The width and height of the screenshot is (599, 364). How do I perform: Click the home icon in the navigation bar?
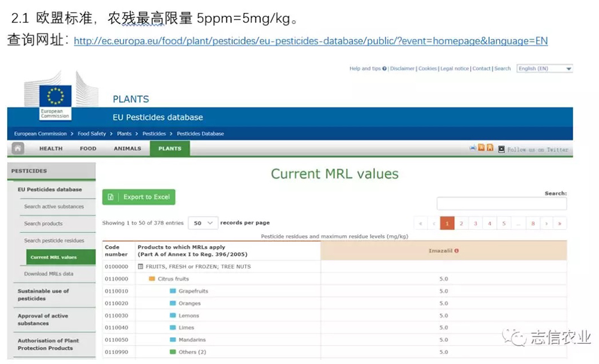pyautogui.click(x=18, y=148)
